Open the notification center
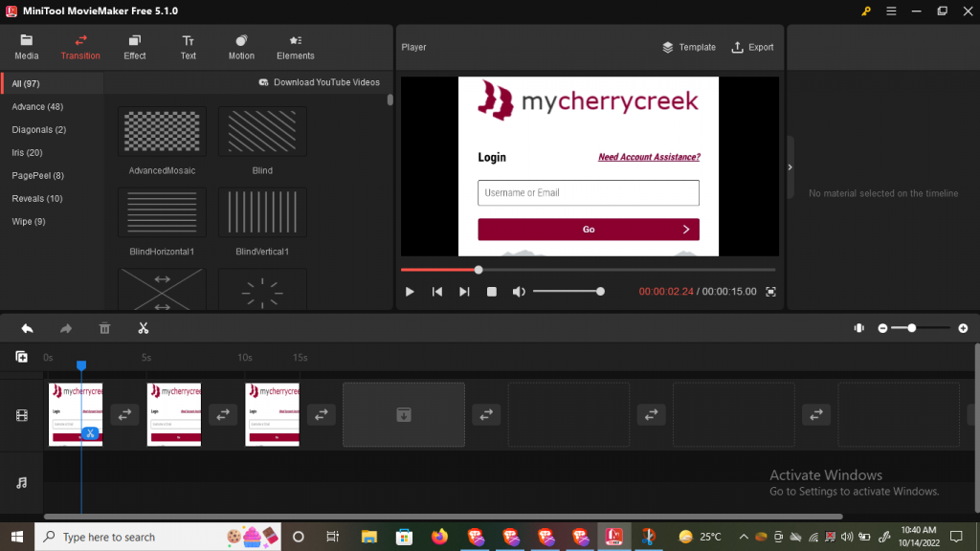Viewport: 980px width, 551px height. tap(956, 537)
